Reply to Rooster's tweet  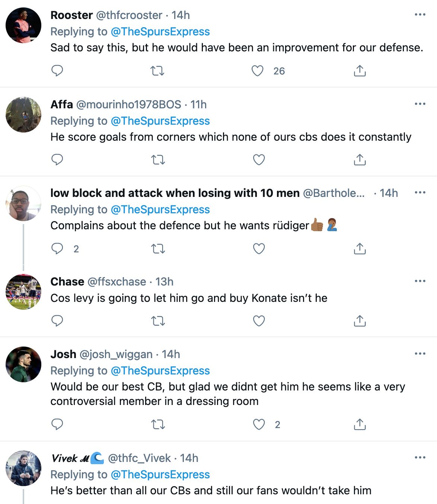pos(57,71)
